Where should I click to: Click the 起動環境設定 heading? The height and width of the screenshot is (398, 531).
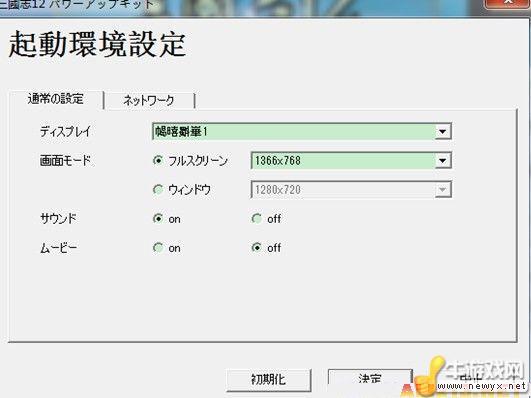(x=97, y=44)
